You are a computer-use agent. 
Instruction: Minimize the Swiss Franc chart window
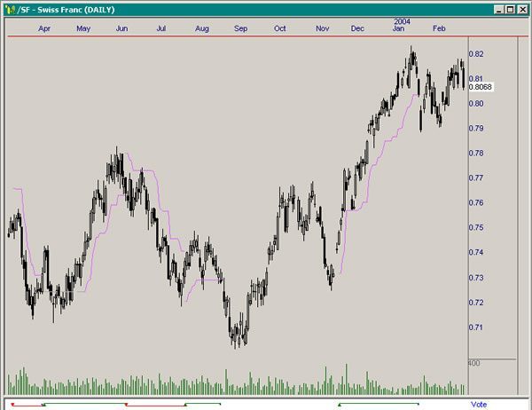click(498, 10)
